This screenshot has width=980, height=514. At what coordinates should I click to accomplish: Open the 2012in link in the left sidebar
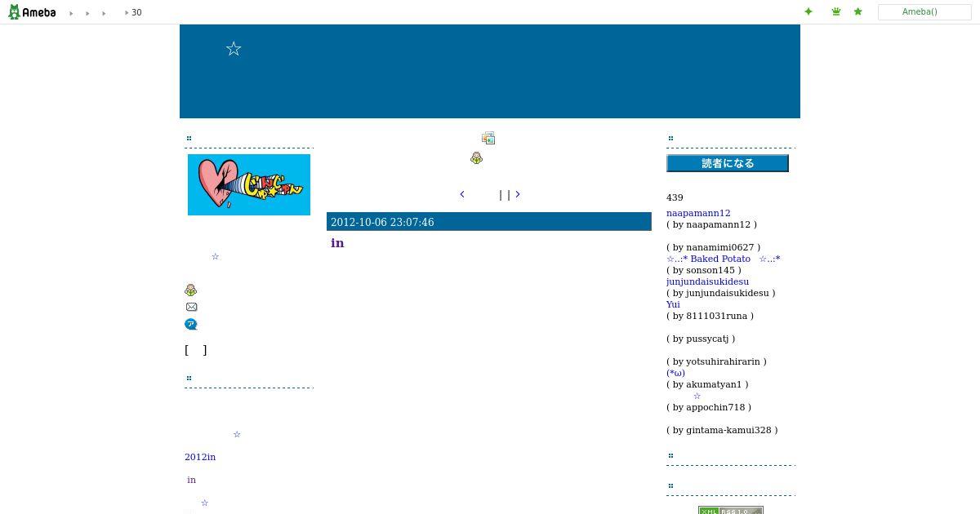pyautogui.click(x=200, y=457)
